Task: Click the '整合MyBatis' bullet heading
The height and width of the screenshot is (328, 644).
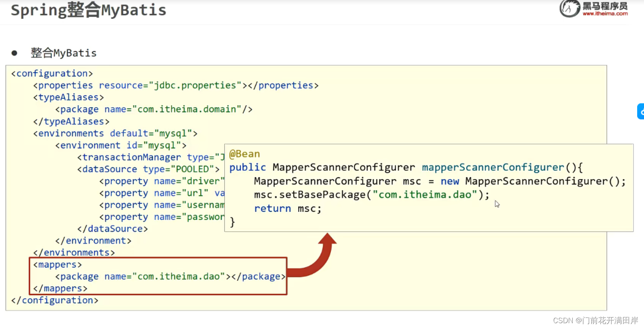Action: (x=64, y=53)
